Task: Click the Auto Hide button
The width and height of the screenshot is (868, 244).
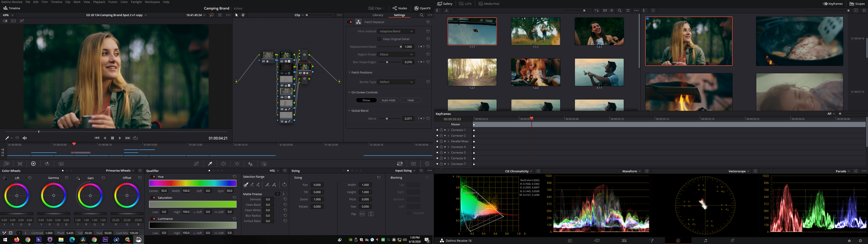Action: [388, 100]
